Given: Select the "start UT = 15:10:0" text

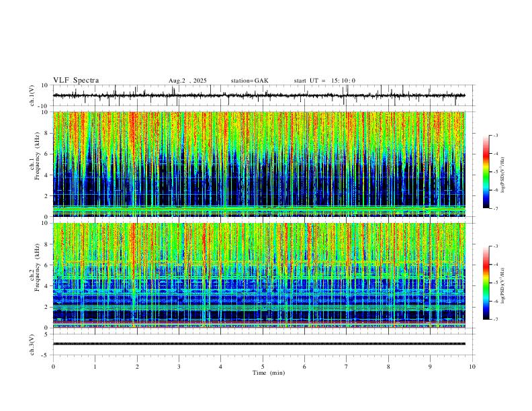Looking at the screenshot, I should pos(324,81).
